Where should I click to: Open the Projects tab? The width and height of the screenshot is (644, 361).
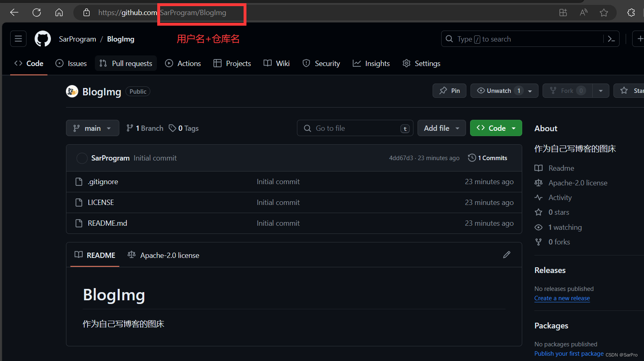click(233, 63)
